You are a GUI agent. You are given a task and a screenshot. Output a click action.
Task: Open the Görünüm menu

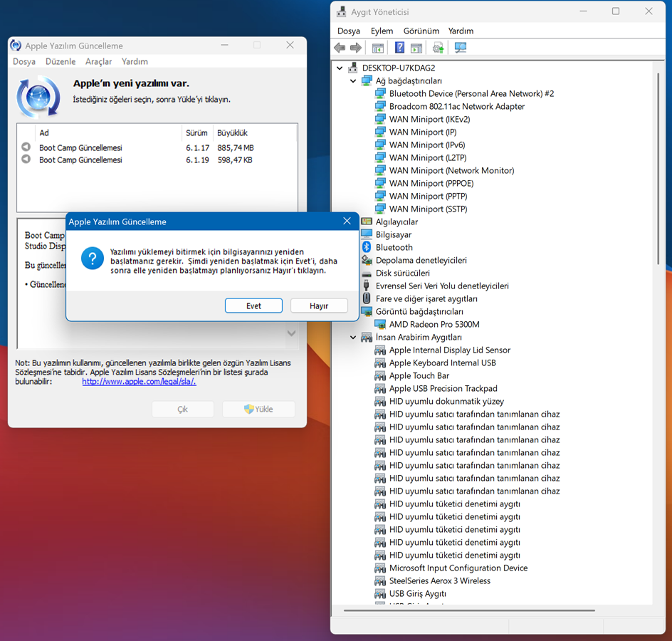coord(421,31)
